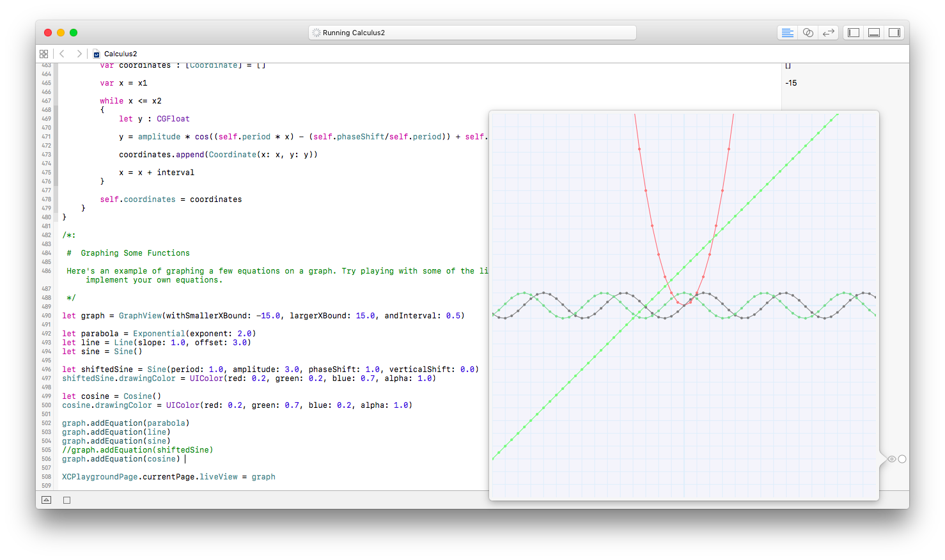Click the cosine.drawingColor line
This screenshot has width=945, height=560.
[237, 405]
